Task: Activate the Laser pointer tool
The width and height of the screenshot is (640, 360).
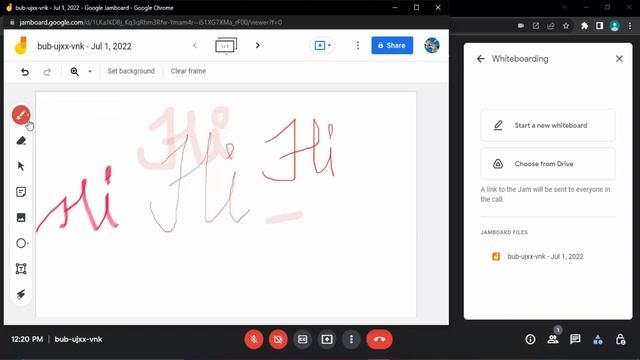Action: pos(21,294)
